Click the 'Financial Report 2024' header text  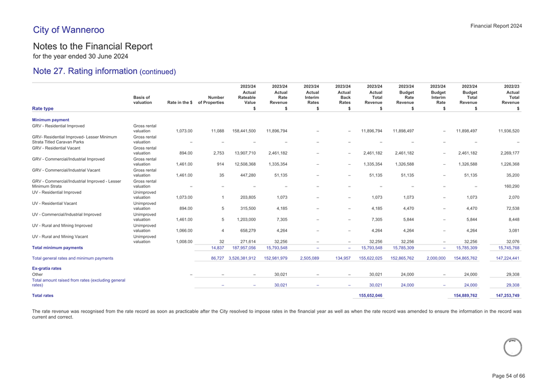[x=496, y=26]
